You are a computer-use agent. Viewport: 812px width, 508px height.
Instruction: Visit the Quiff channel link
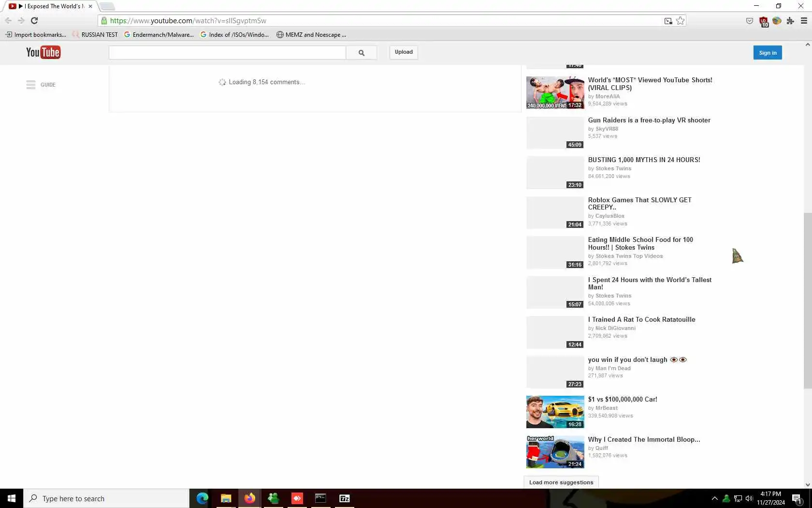(602, 448)
